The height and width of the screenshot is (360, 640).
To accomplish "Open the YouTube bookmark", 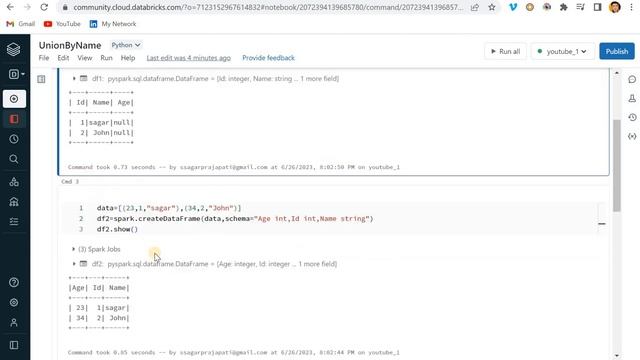I will pyautogui.click(x=62, y=24).
